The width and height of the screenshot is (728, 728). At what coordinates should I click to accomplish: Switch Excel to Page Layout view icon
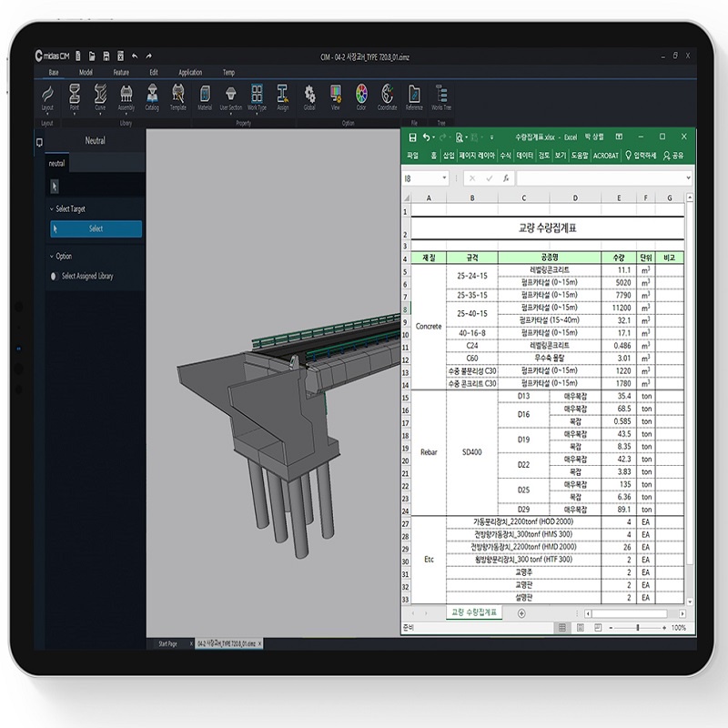click(x=581, y=628)
